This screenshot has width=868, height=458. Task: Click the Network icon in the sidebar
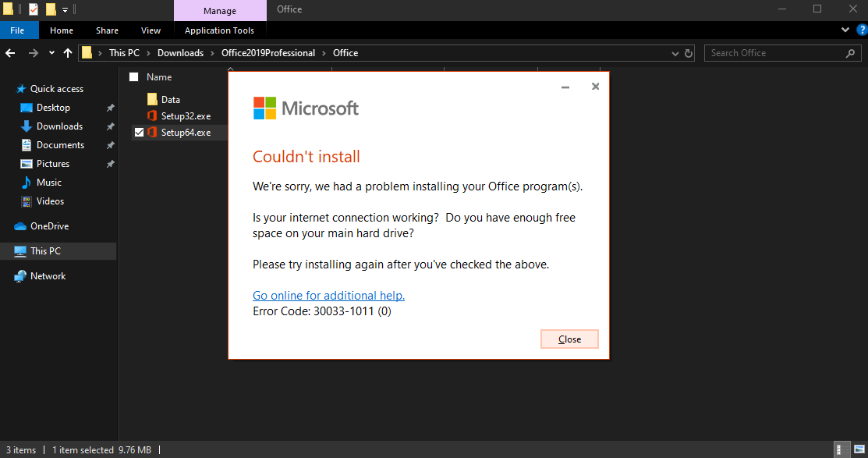[x=20, y=275]
